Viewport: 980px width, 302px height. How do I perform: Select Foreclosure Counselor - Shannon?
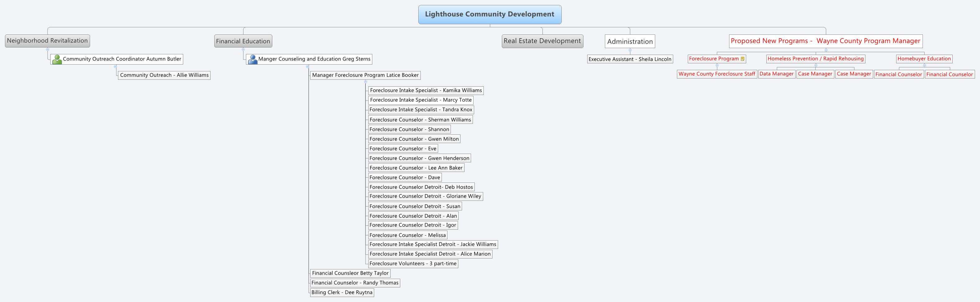409,129
